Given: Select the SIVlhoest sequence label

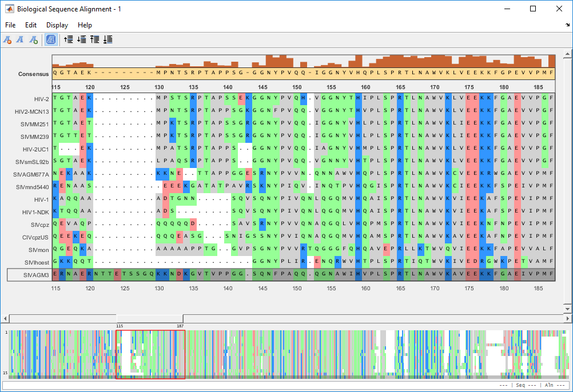Looking at the screenshot, I should (x=37, y=262).
